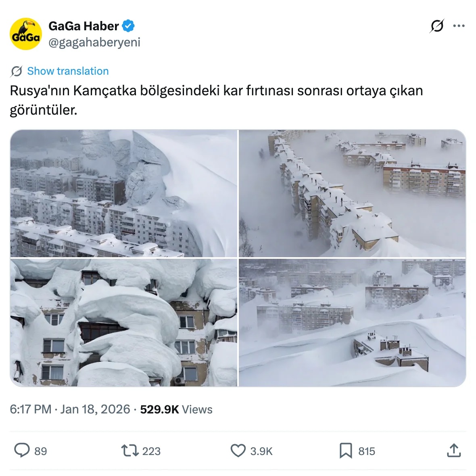476x476 pixels.
Task: Click the Show translation link
Action: [x=68, y=71]
